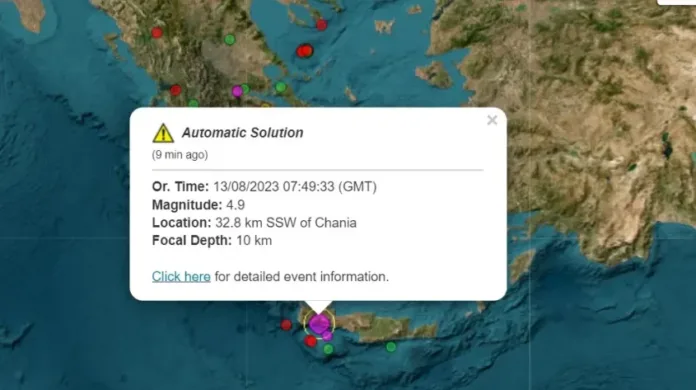Click the yellow warning triangle icon

coord(163,133)
